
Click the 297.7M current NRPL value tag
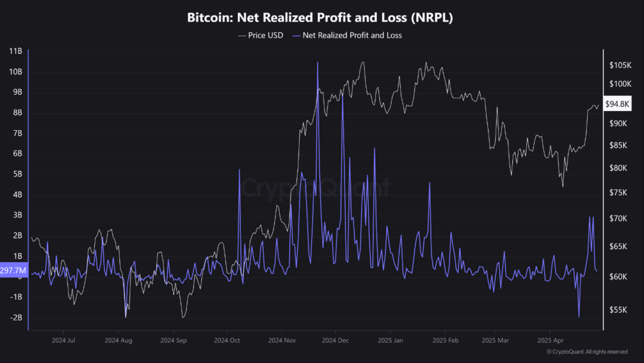(13, 270)
